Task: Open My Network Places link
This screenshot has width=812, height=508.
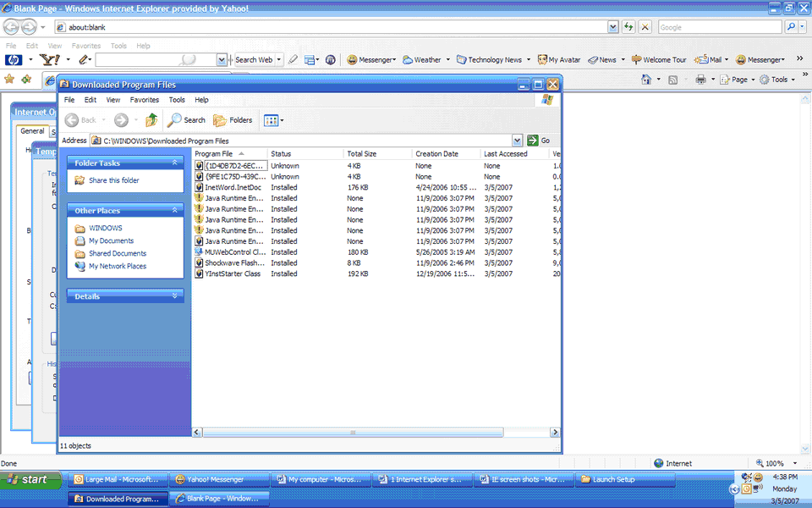Action: click(118, 266)
